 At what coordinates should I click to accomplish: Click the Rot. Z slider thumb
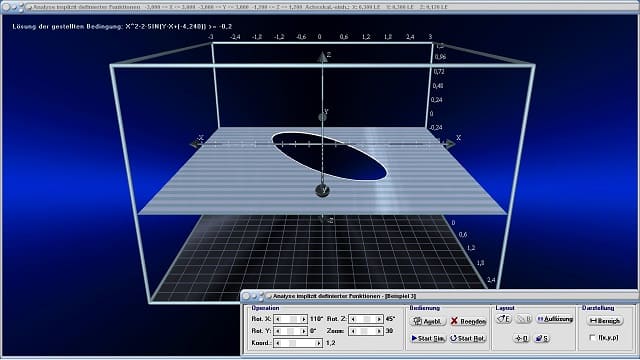(x=366, y=319)
